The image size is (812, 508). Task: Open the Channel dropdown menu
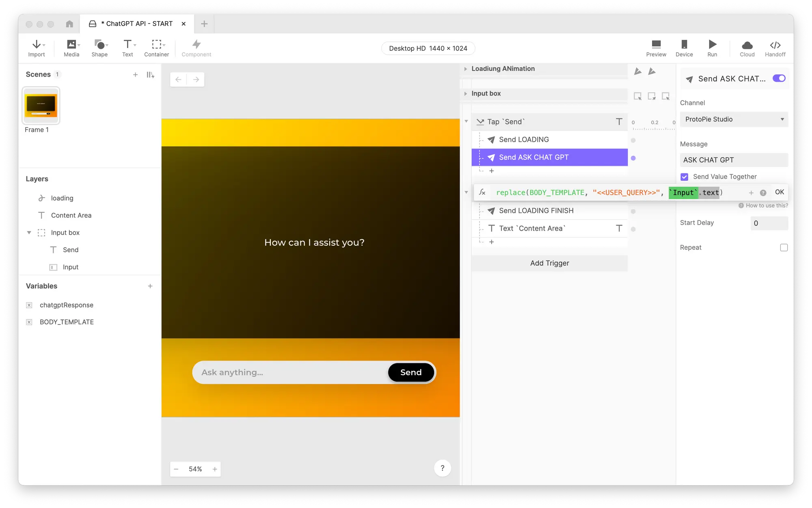point(733,119)
